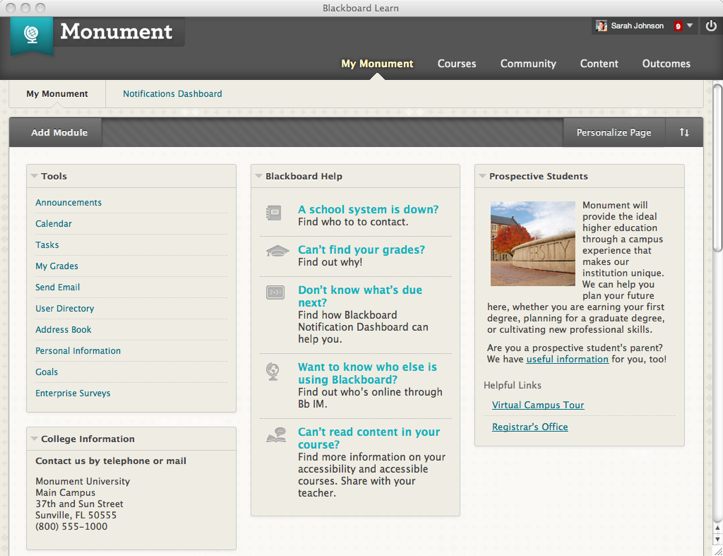Click the reorder modules arrows icon

click(684, 132)
